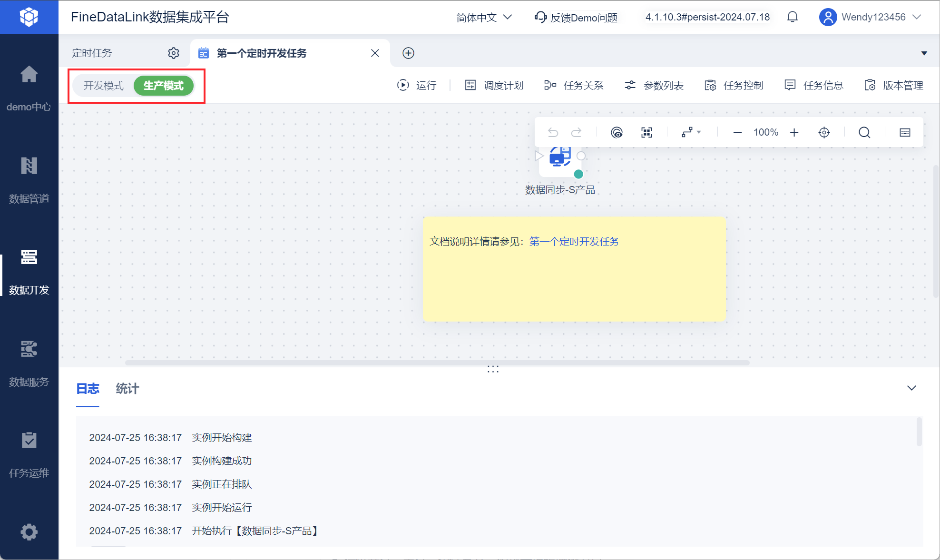
Task: Open the 第一个定时开发任务 documentation link
Action: [x=574, y=242]
